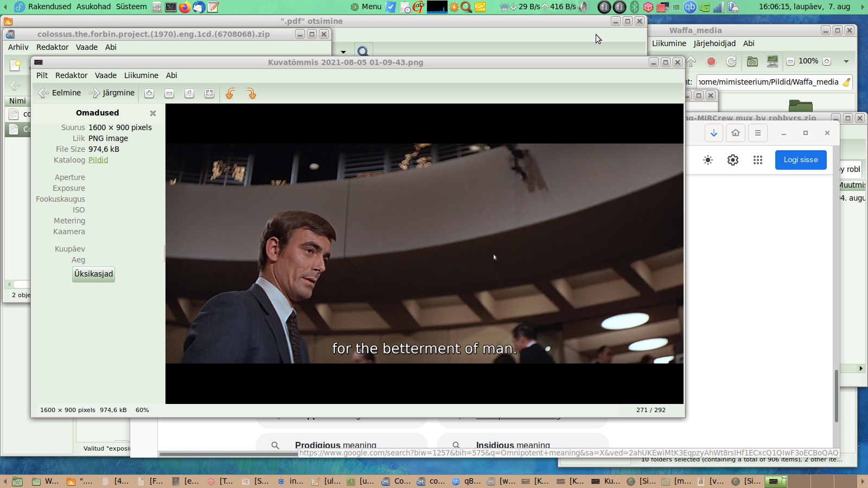Open image viewer's Liikumine menu
The width and height of the screenshot is (868, 488).
pyautogui.click(x=142, y=75)
